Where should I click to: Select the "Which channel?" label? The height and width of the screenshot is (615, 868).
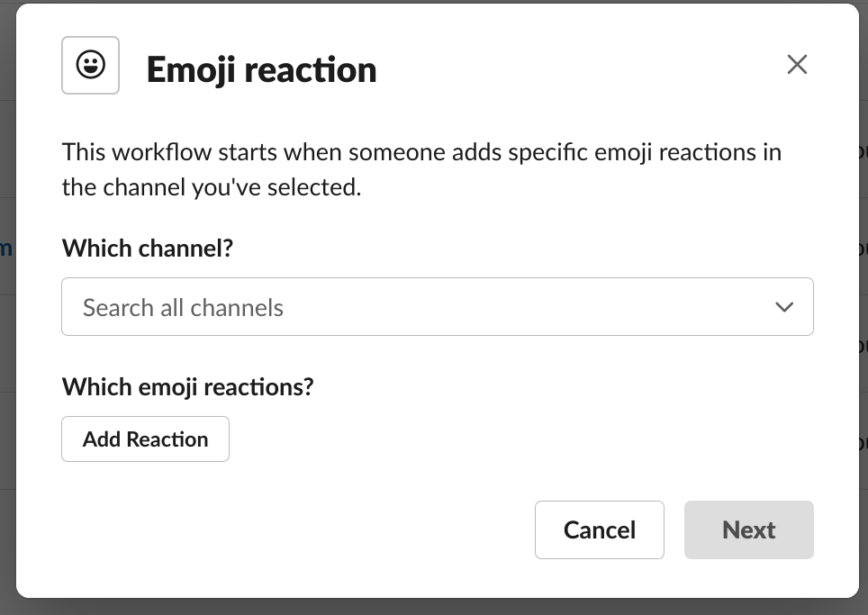(148, 248)
